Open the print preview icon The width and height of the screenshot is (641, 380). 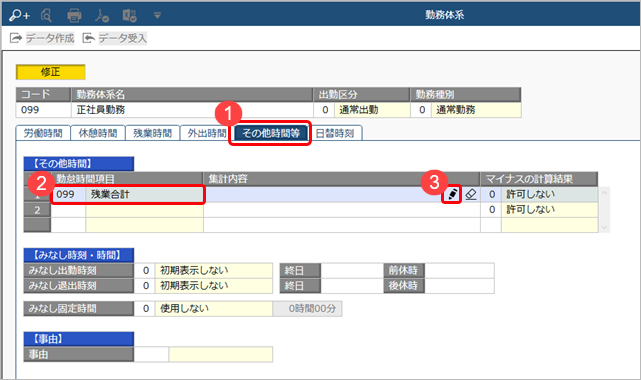tap(46, 16)
